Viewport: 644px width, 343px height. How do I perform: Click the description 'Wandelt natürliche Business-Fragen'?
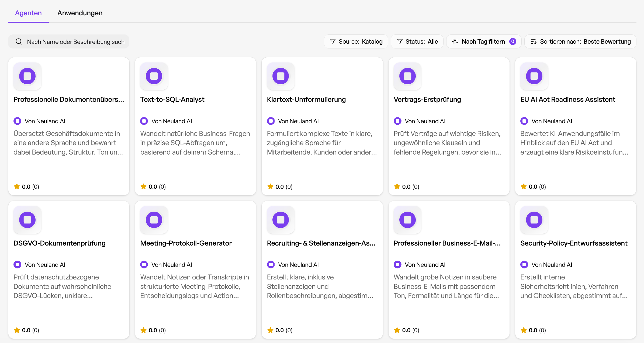(x=195, y=143)
